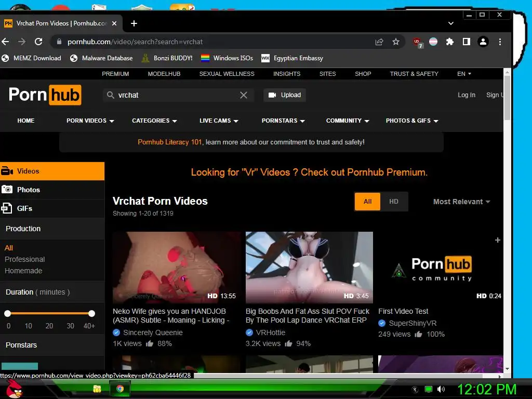Open the First Video Test title
The image size is (532, 399).
403,311
